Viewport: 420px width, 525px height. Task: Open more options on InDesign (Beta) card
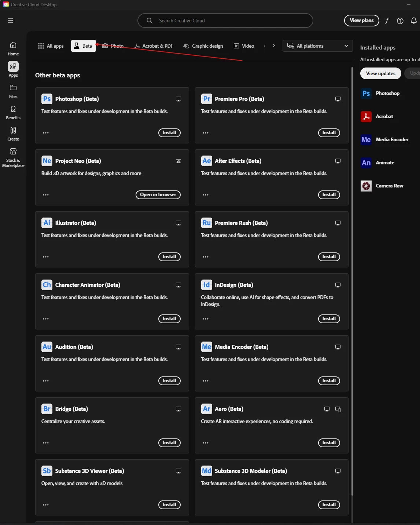[206, 319]
